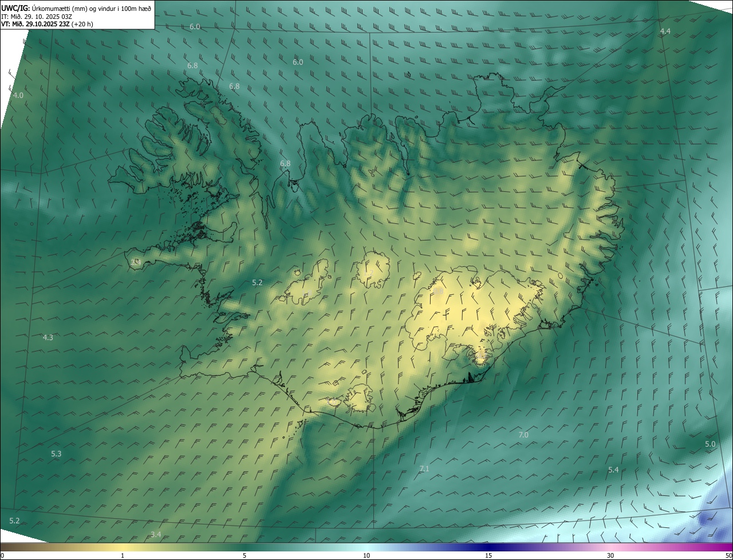Click the '7.1' value label on the map
This screenshot has height=560, width=733.
(x=424, y=469)
